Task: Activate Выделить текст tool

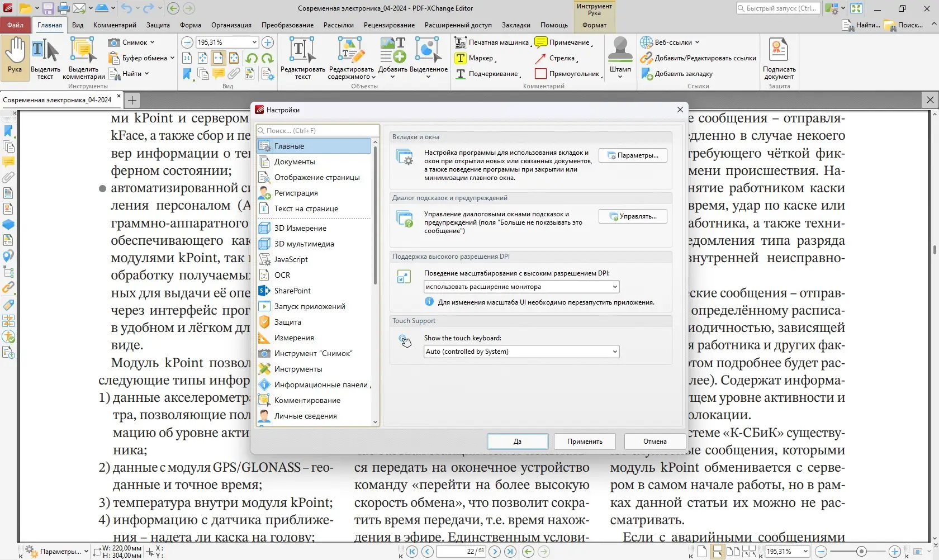Action: coord(45,58)
